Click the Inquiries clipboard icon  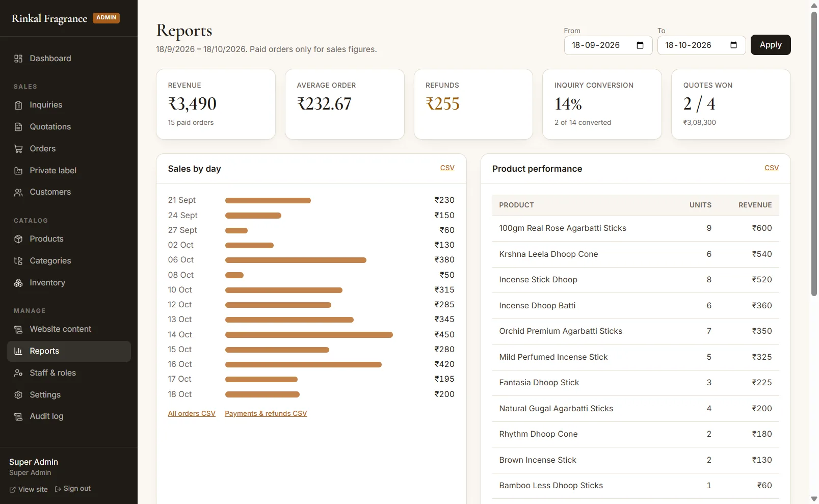(18, 105)
